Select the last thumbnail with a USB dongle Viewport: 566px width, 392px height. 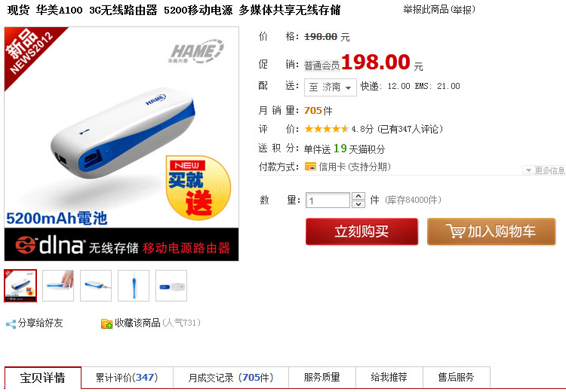tap(171, 286)
